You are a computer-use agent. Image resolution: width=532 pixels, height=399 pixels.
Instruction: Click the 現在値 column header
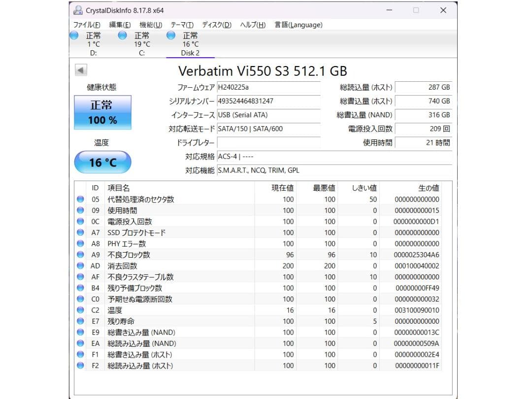(x=275, y=188)
